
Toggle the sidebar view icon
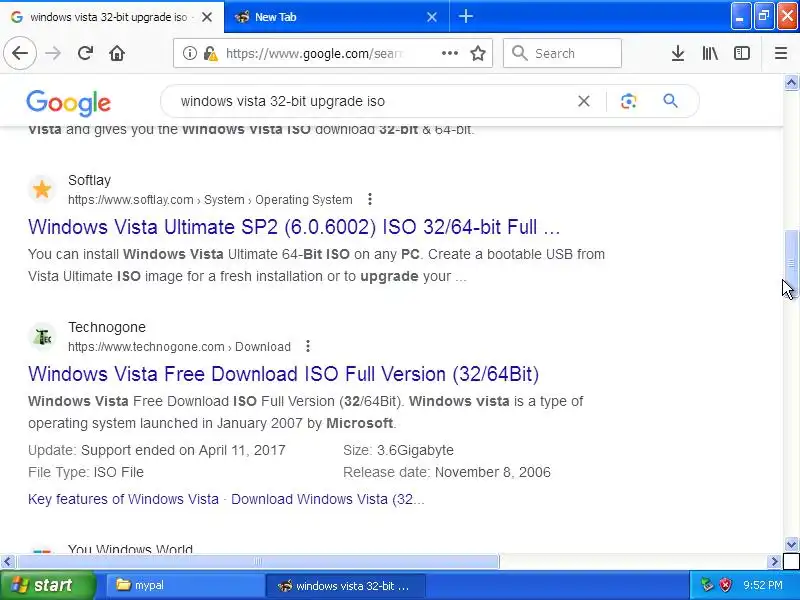click(741, 53)
